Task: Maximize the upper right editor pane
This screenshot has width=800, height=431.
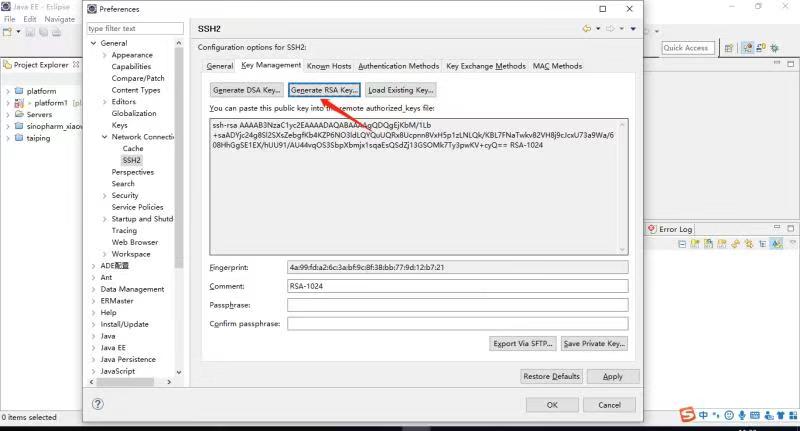Action: (790, 64)
